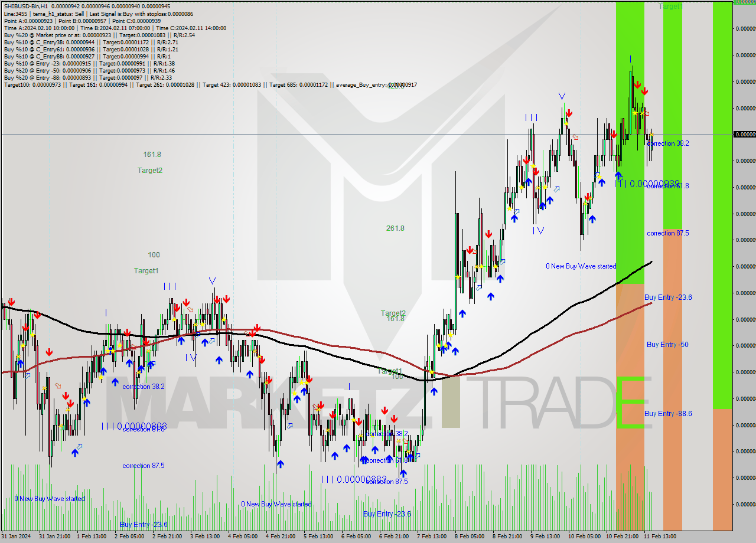
Task: Click the '6 Feb 05:00' time axis label
Action: pos(356,537)
